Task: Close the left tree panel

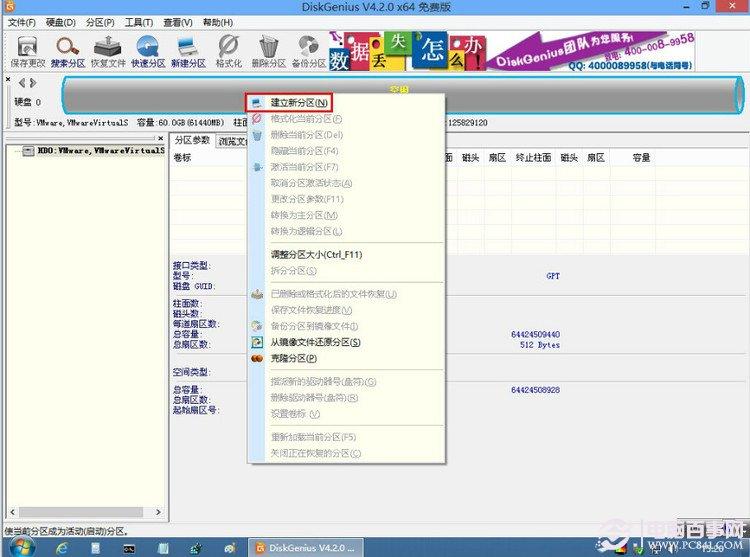Action: (x=161, y=138)
